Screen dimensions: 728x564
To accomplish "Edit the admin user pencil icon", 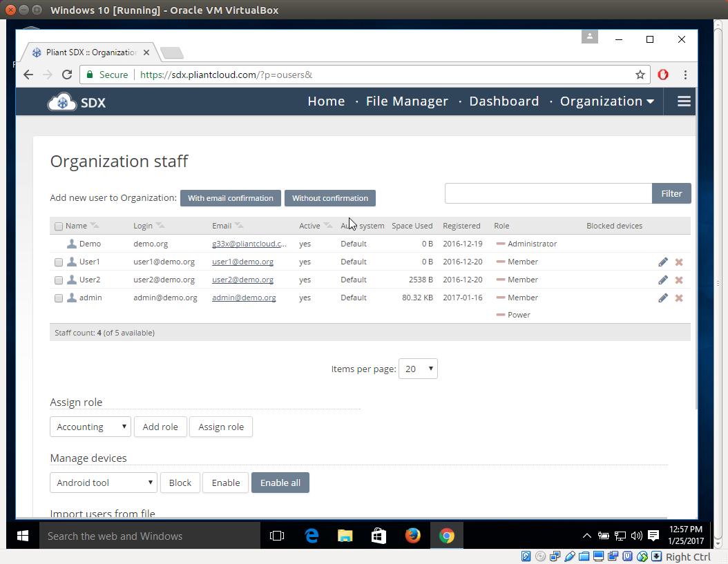I will pos(663,298).
